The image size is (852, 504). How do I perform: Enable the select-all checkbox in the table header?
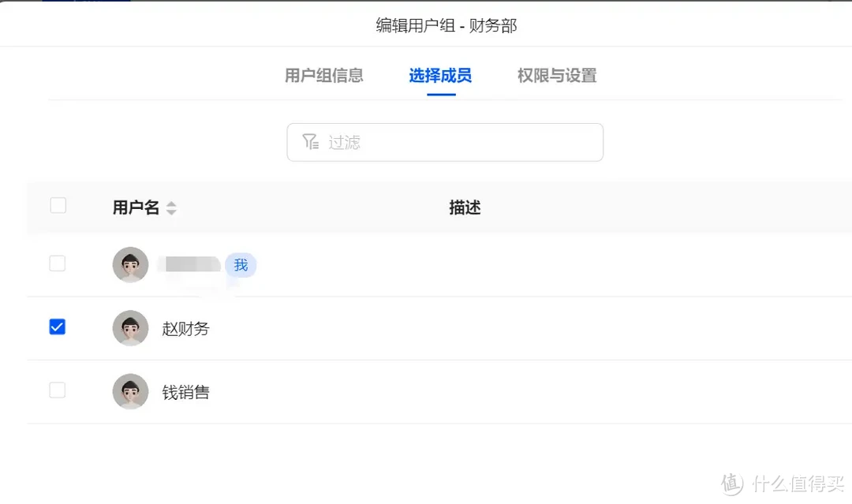pos(57,205)
